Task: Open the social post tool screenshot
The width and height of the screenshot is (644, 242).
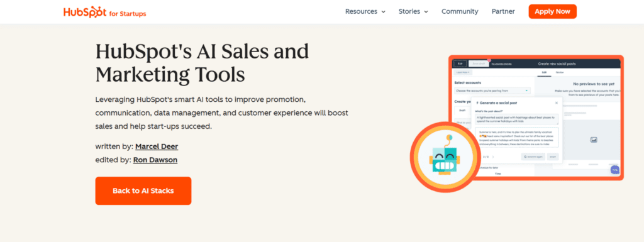Action: pos(536,118)
